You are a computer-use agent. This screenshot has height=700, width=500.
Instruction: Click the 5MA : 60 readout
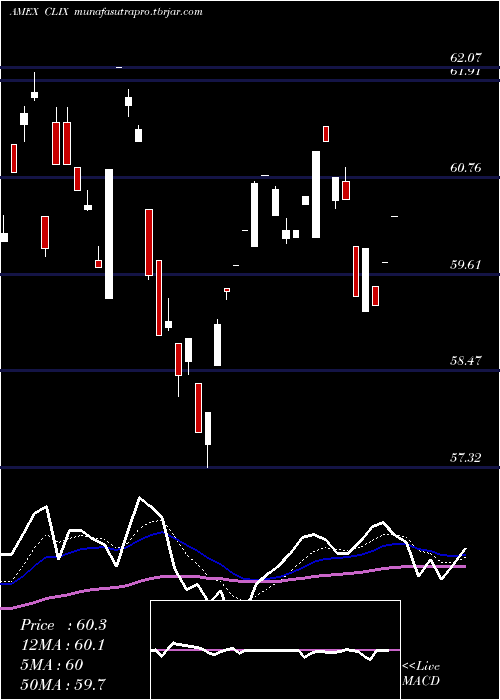pyautogui.click(x=51, y=665)
